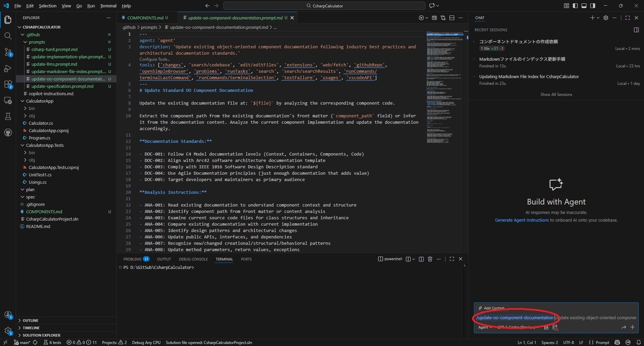The image size is (644, 346).
Task: Open the Extensions view
Action: point(8,84)
